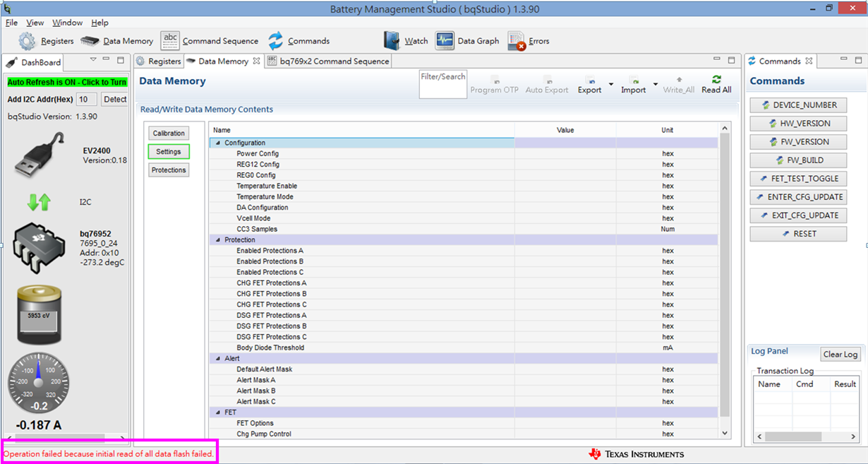This screenshot has width=868, height=464.
Task: Click the Program OTP icon
Action: click(495, 81)
